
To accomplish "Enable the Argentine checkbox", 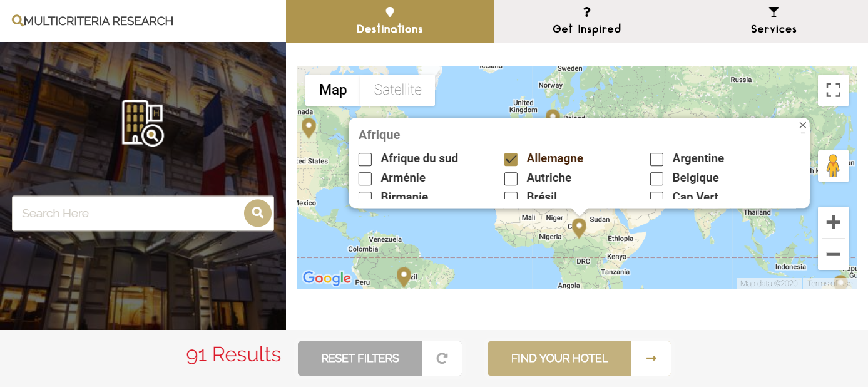I will [656, 160].
